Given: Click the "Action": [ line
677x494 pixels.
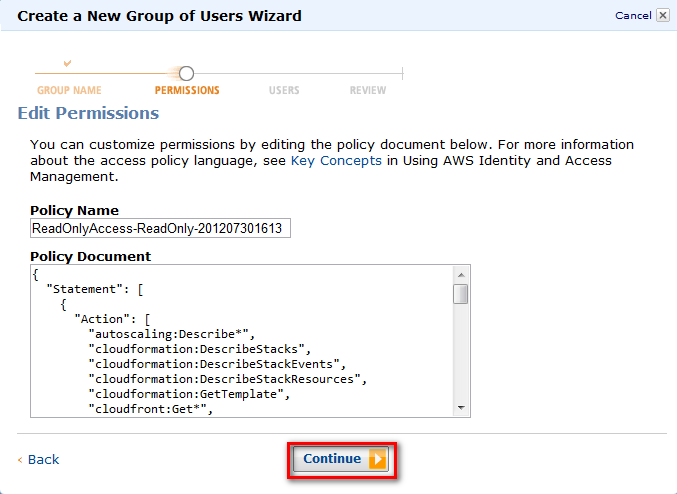Looking at the screenshot, I should [112, 319].
